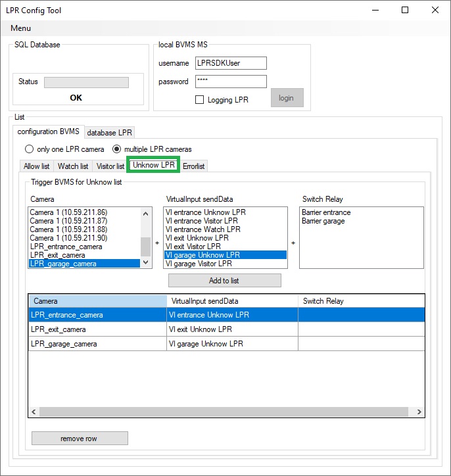This screenshot has height=476, width=451.
Task: Click into the password field
Action: 230,82
